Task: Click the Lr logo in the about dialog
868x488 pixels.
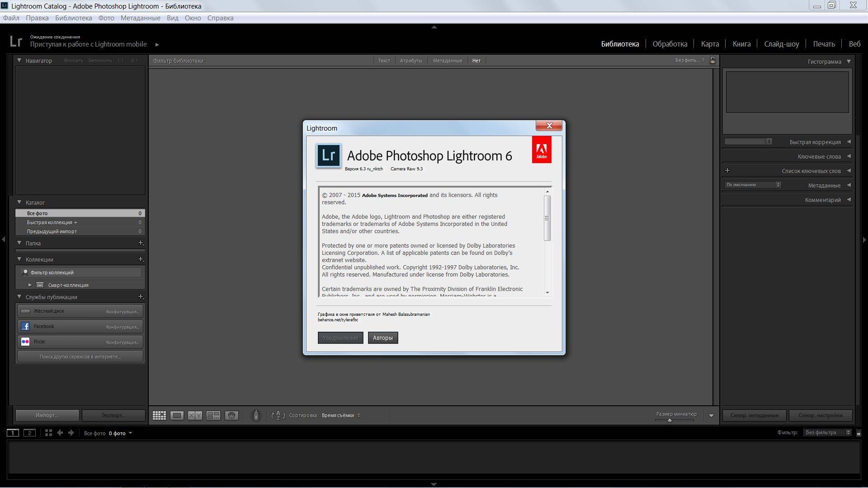Action: tap(328, 155)
